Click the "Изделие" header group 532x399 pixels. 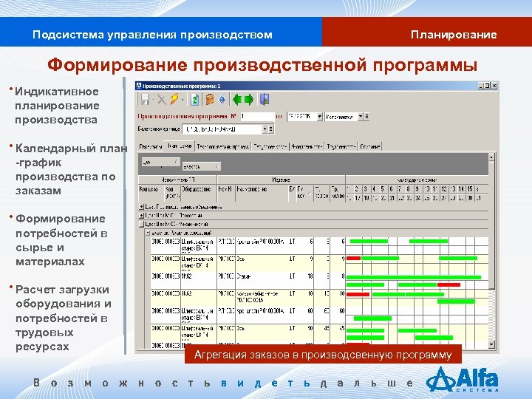281,180
